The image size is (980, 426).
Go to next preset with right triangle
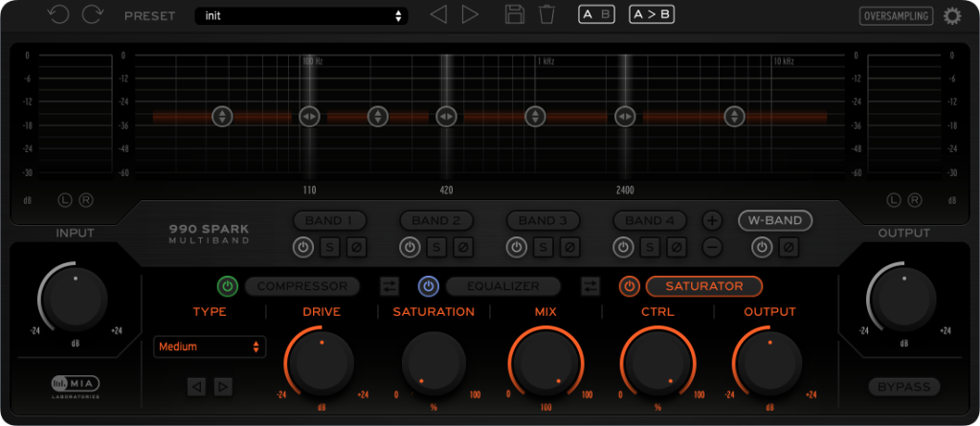470,15
